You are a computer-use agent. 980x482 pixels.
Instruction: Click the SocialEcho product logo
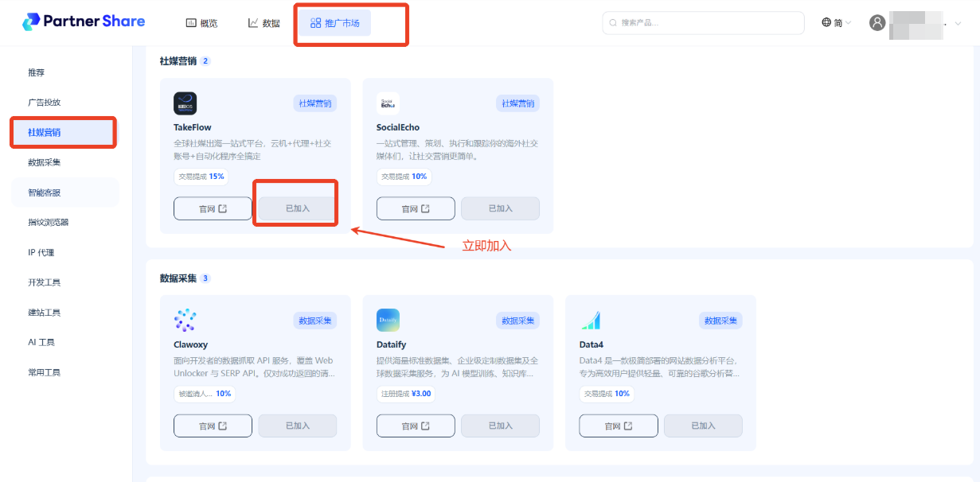point(388,103)
